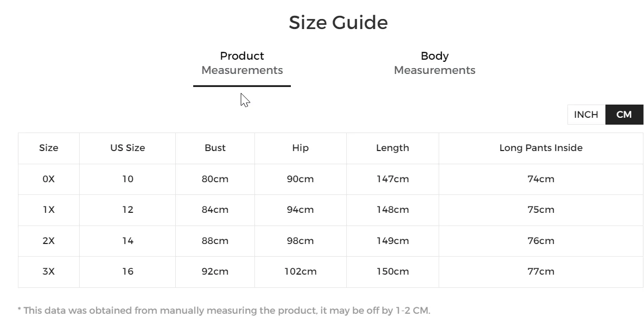Click the 150cm length cell
The width and height of the screenshot is (644, 319).
[392, 271]
